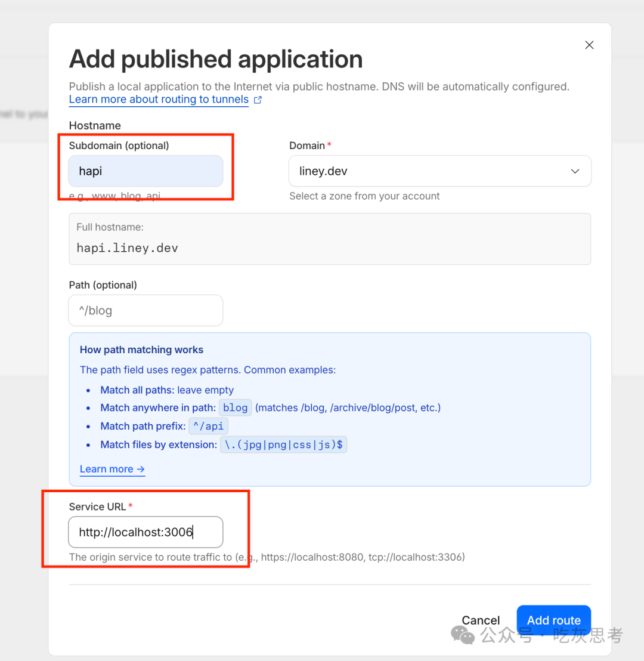
Task: Select the blog code example chip
Action: coord(235,407)
